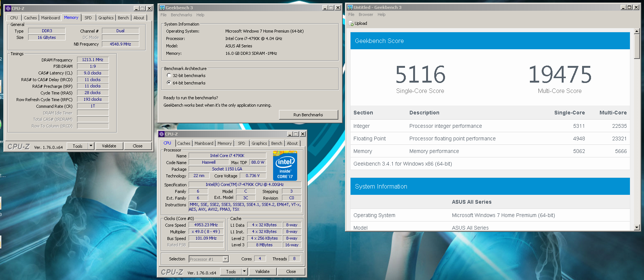Viewport: 644px width, 280px height.
Task: Click Validate in the lower CPU-Z window
Action: [x=262, y=271]
